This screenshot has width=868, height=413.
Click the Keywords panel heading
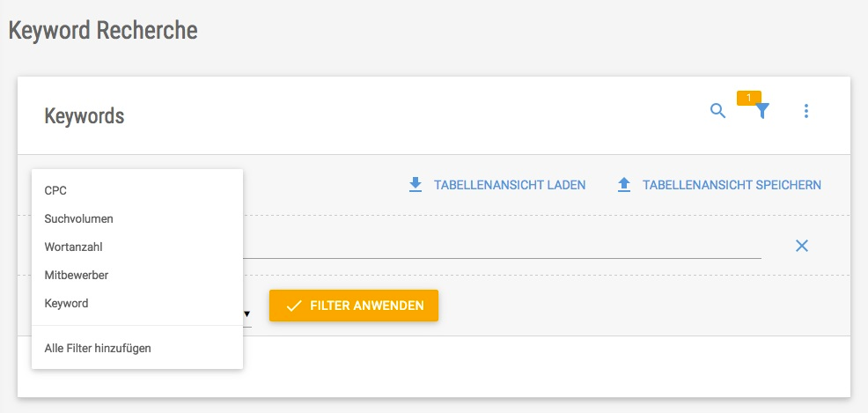(85, 116)
